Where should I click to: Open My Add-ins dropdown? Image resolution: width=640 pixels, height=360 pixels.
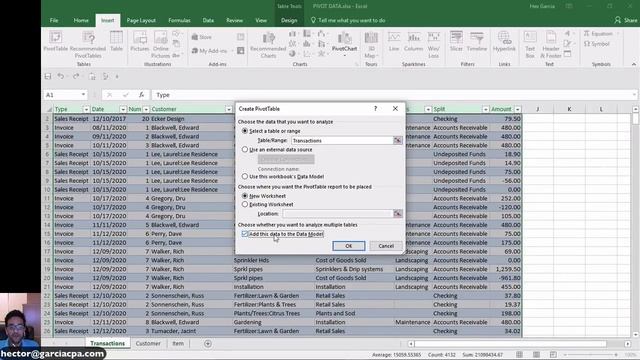[x=212, y=51]
